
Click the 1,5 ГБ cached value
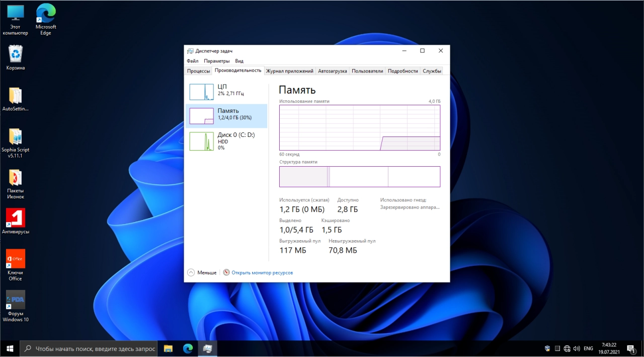pos(332,230)
